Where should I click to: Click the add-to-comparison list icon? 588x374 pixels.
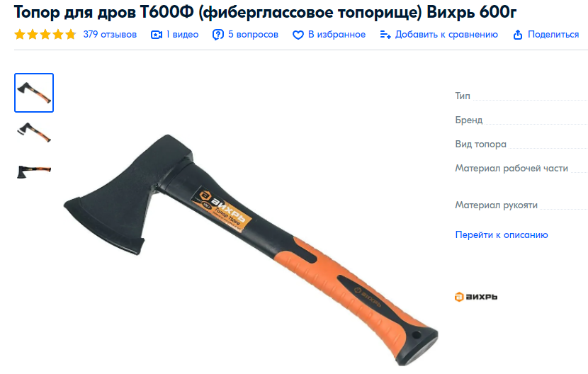385,35
